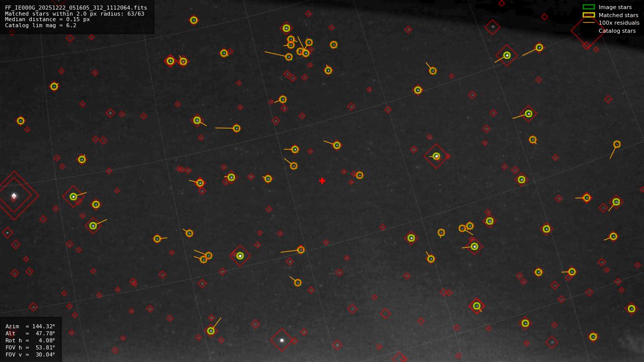Click the yellow Matched stars legend swatch
This screenshot has height=362, width=644.
pyautogui.click(x=589, y=15)
